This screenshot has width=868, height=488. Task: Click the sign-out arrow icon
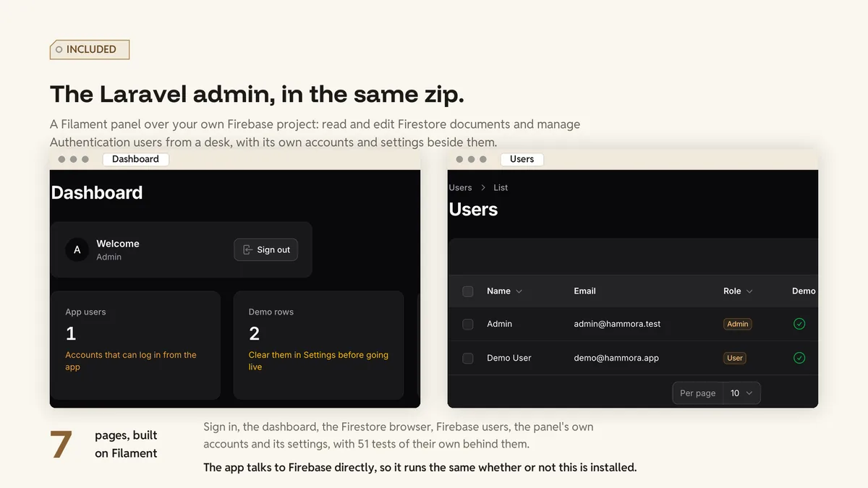point(247,249)
